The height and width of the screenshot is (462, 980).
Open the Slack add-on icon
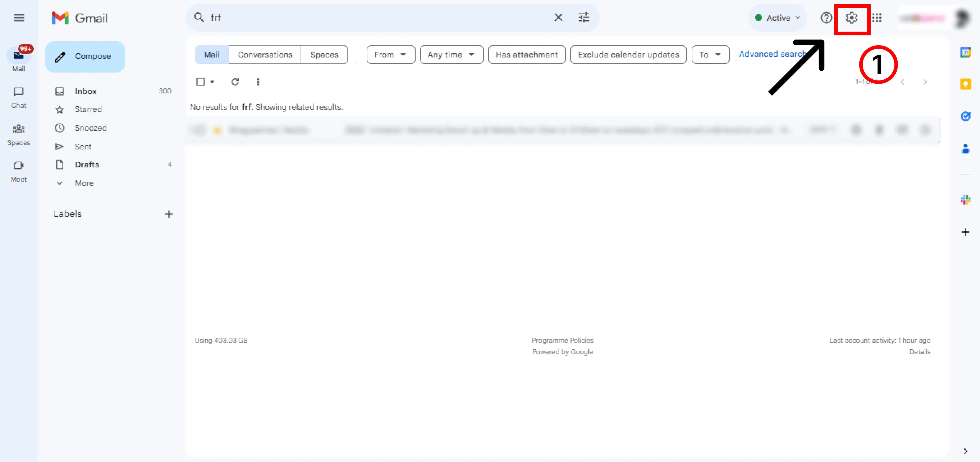click(x=965, y=200)
